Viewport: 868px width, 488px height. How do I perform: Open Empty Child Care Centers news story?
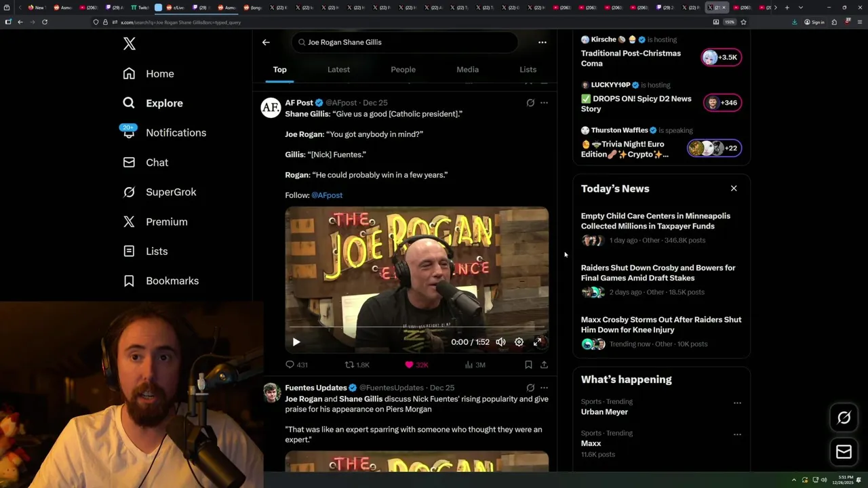coord(661,228)
